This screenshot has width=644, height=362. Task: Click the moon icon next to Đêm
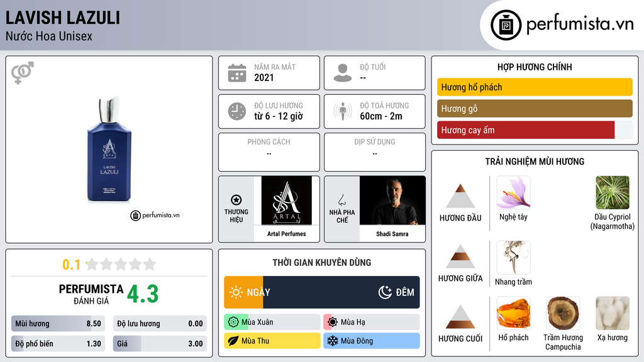tap(385, 292)
